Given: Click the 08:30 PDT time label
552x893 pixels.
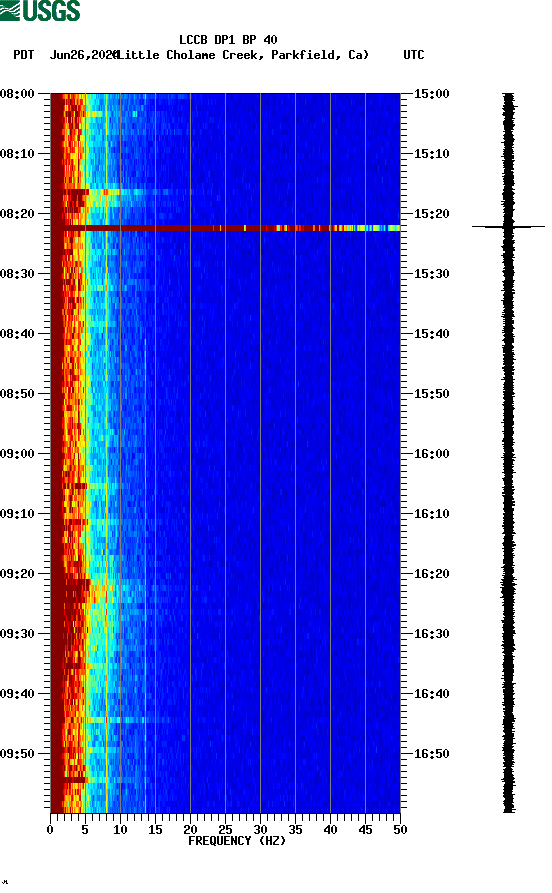Looking at the screenshot, I should tap(17, 273).
